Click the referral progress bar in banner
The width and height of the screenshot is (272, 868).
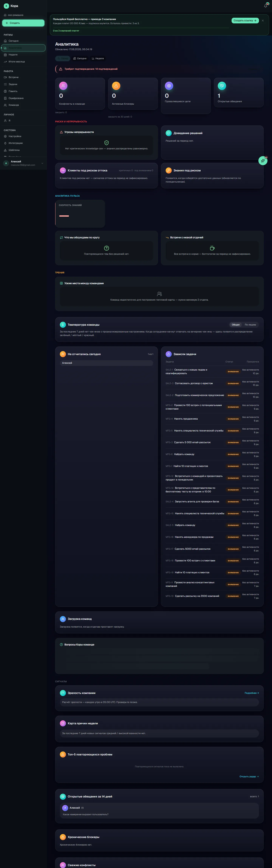click(x=141, y=27)
